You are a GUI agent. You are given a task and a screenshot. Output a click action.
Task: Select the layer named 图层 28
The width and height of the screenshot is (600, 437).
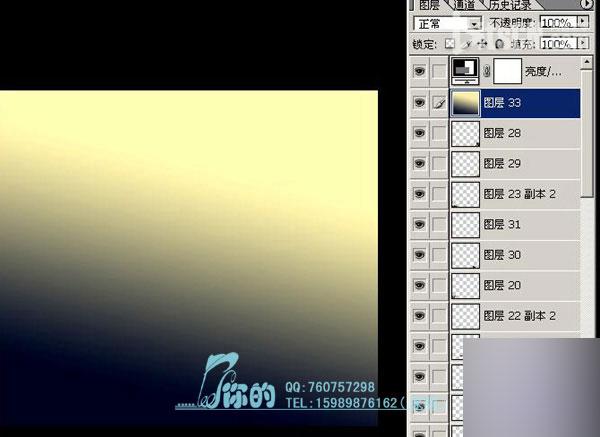(x=502, y=133)
